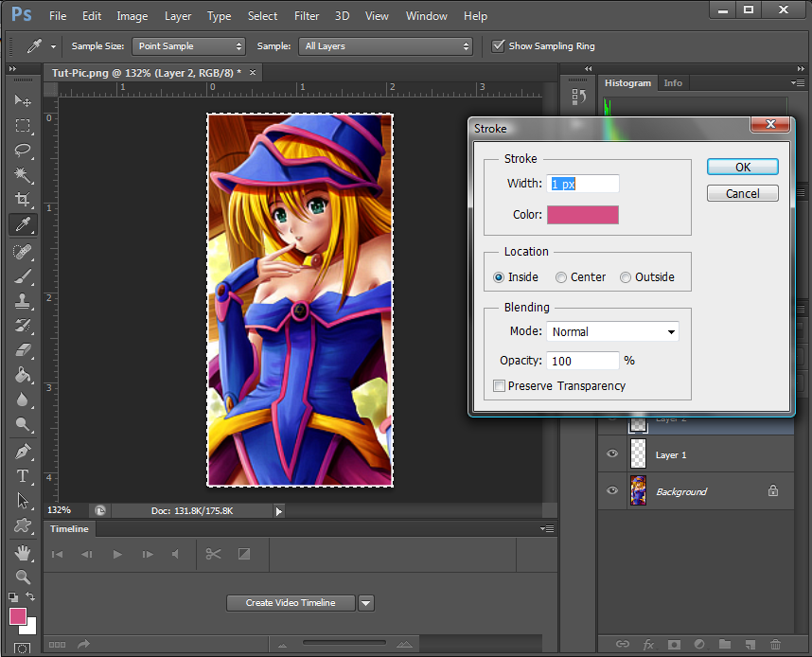Select the Spot Healing Brush tool

point(23,251)
